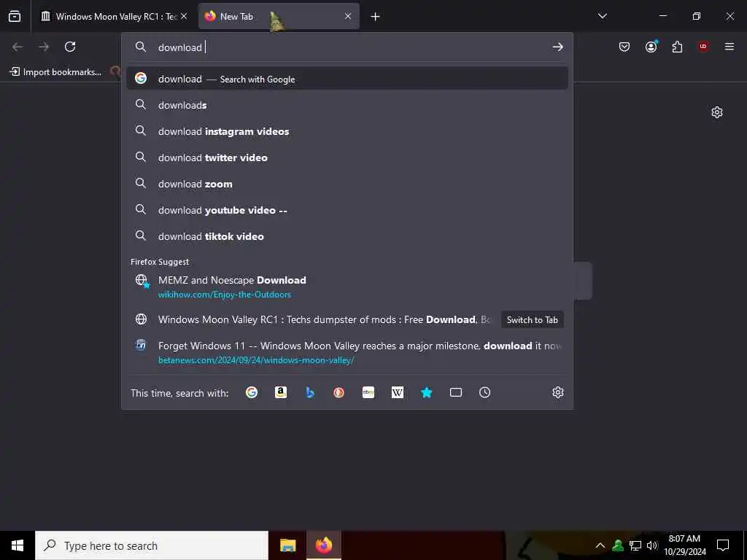Search this time with Amazon icon
747x560 pixels.
(281, 392)
